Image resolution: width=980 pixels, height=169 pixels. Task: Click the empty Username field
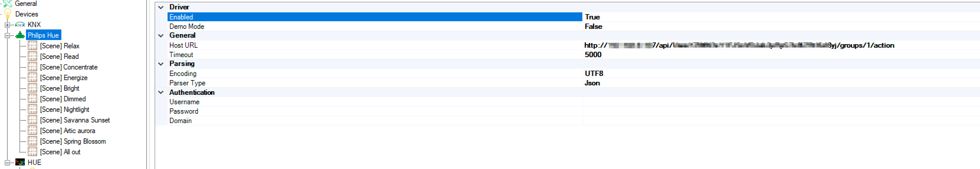[761, 102]
